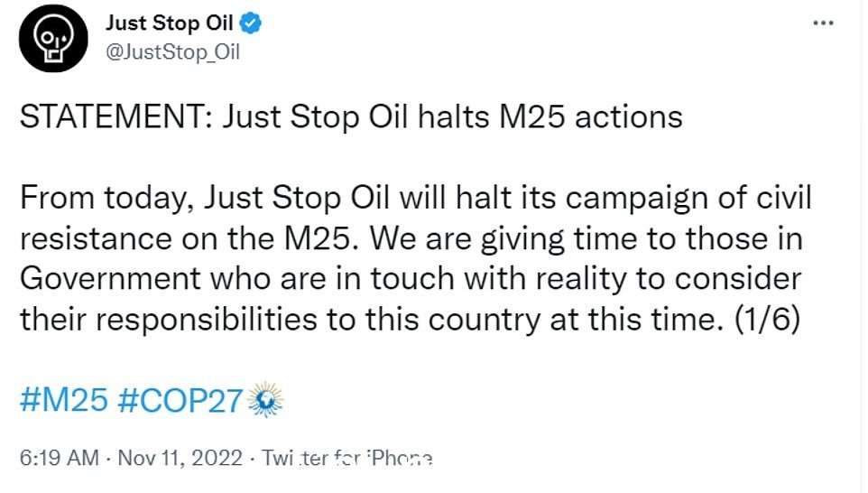Viewport: 868px width, 493px height.
Task: Open the Twitter for iPhone source label
Action: click(x=347, y=458)
